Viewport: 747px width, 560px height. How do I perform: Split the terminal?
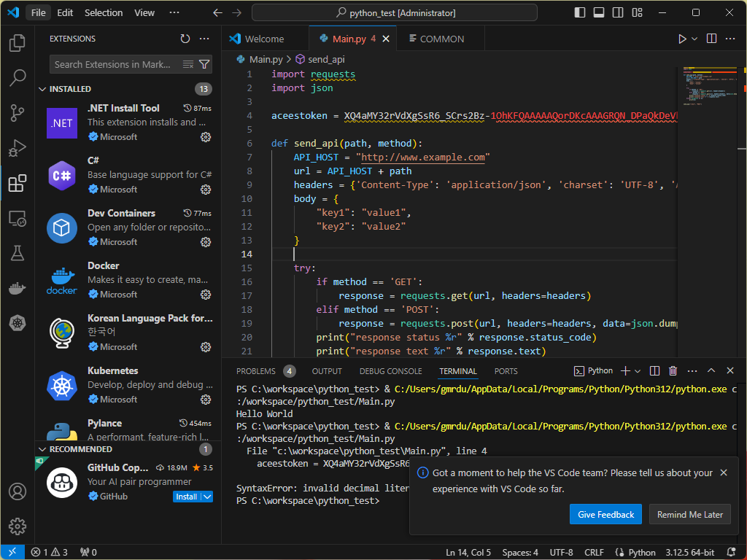pos(654,371)
